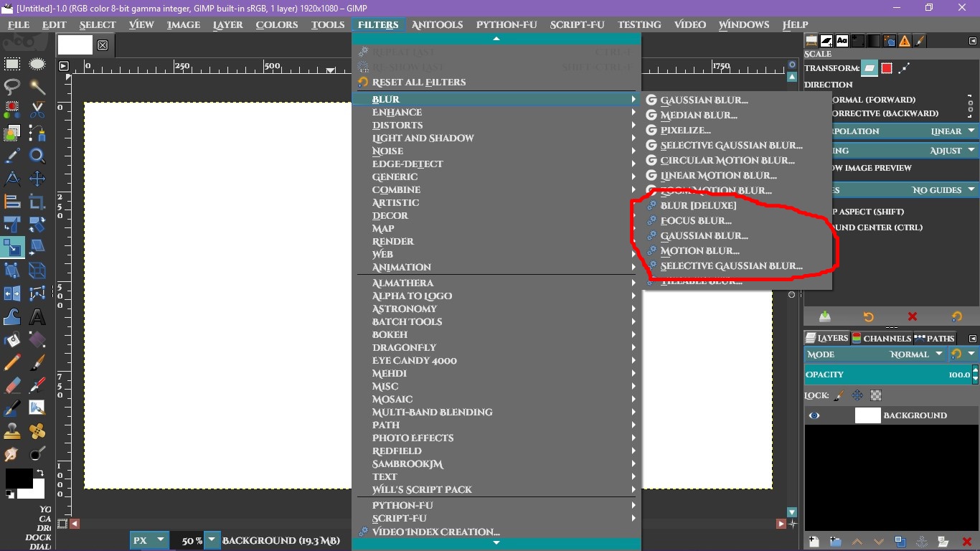Set transform target to Path
Viewport: 980px width, 551px height.
pos(904,68)
